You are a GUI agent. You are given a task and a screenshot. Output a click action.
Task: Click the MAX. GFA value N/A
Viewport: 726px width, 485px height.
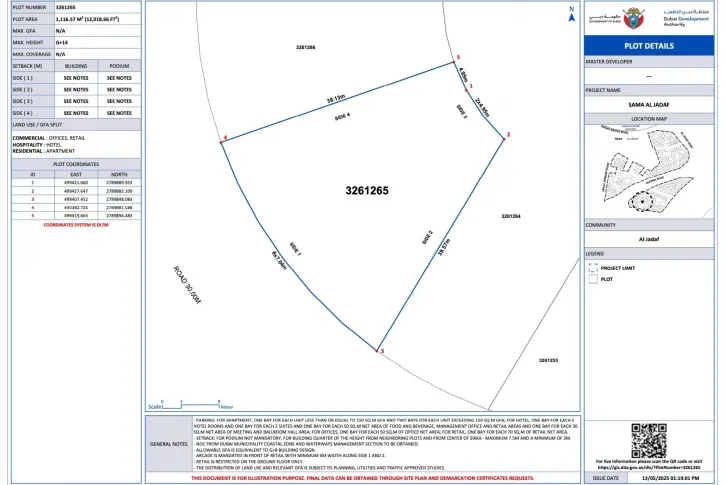pos(60,31)
